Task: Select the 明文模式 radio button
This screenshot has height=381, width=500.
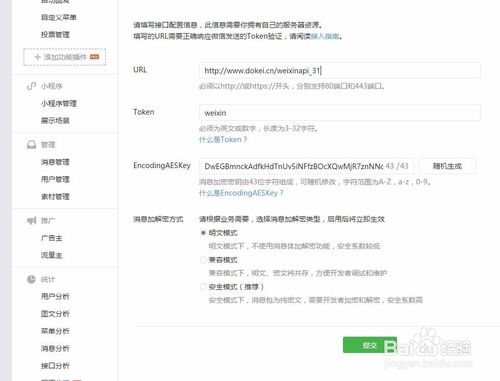Action: [x=203, y=233]
